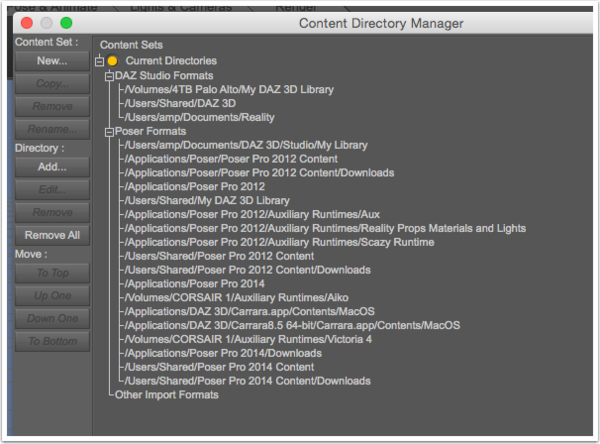This screenshot has width=600, height=444.
Task: Click the Down One button
Action: (52, 318)
